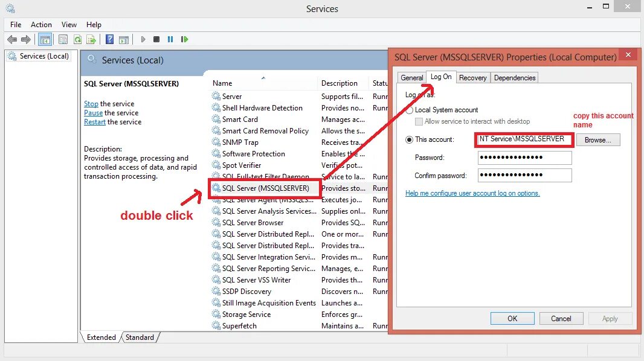Click the green Refresh toolbar icon
The width and height of the screenshot is (644, 361).
coord(77,39)
